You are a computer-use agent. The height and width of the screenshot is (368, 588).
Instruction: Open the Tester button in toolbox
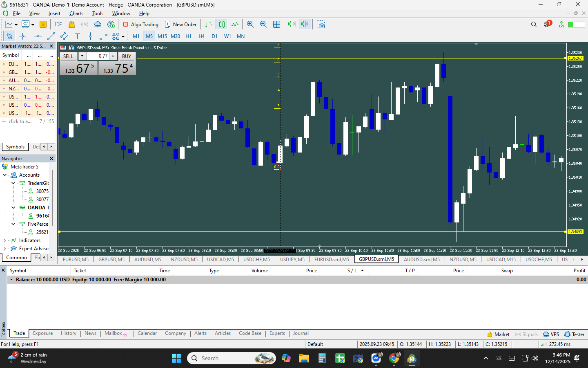[x=574, y=334]
